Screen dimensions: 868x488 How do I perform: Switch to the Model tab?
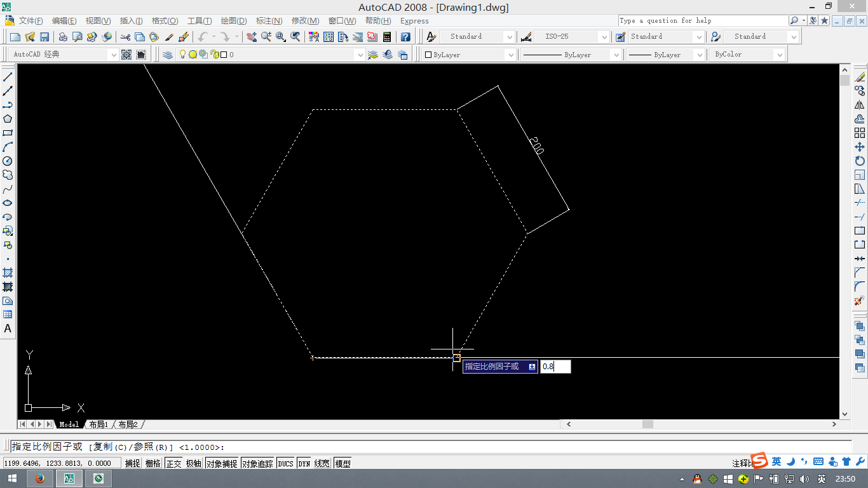(x=69, y=424)
